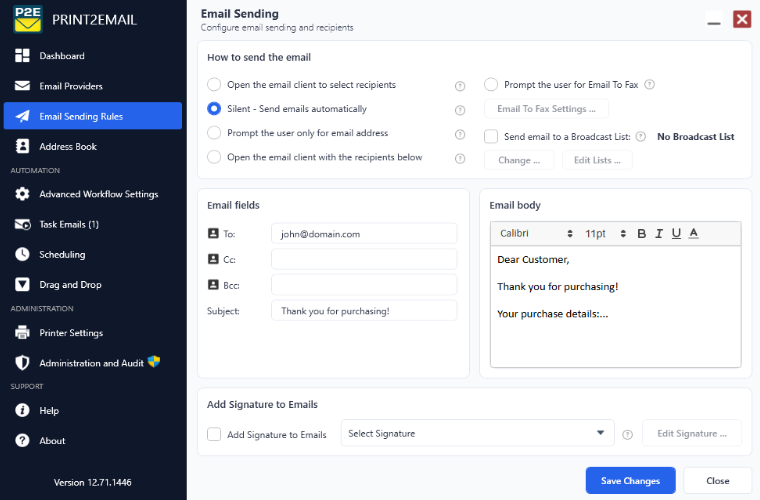Click Email To Fax Settings button

tap(546, 109)
